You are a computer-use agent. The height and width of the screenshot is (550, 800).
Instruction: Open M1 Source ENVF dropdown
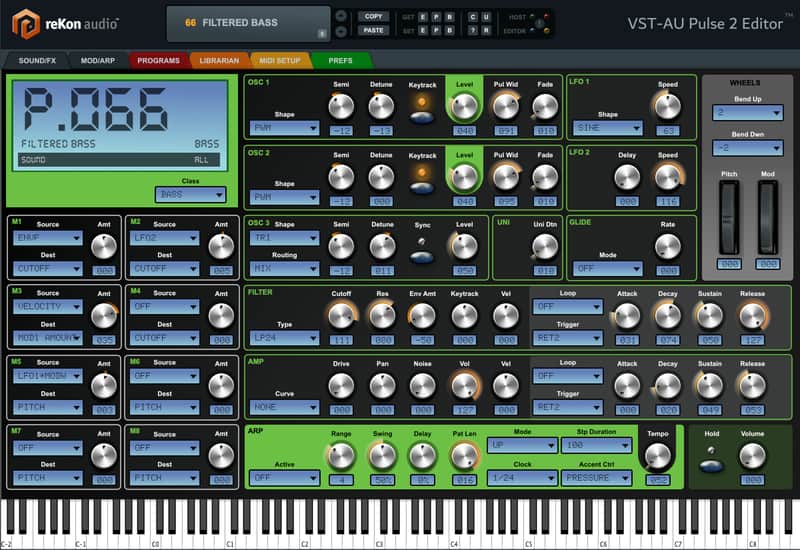pyautogui.click(x=47, y=238)
